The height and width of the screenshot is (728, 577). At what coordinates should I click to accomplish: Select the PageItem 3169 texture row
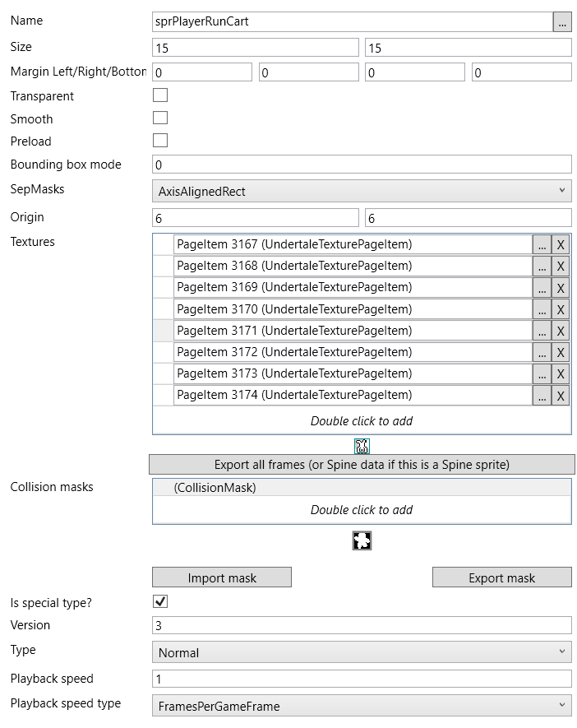pos(353,287)
